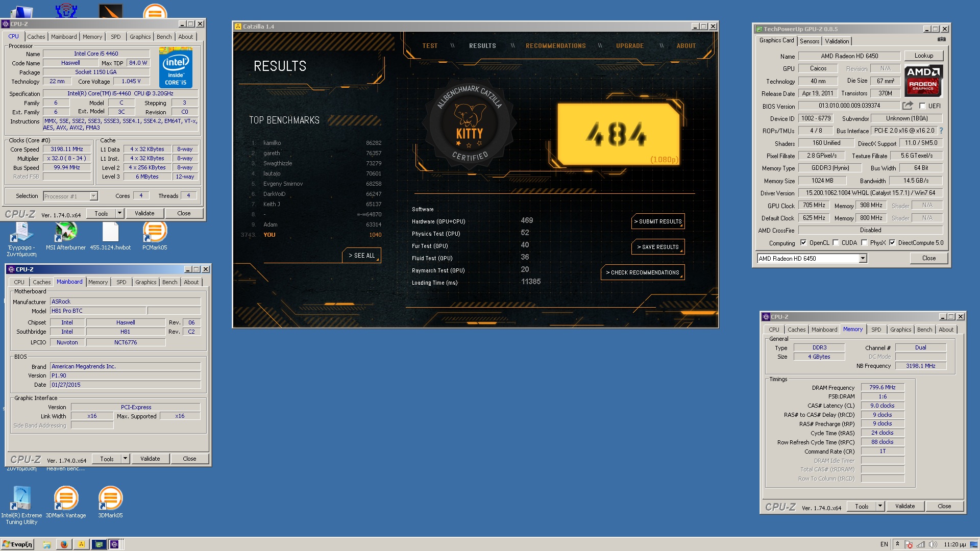Click Validate in the Memory CPU-Z window
The width and height of the screenshot is (980, 551).
[905, 506]
